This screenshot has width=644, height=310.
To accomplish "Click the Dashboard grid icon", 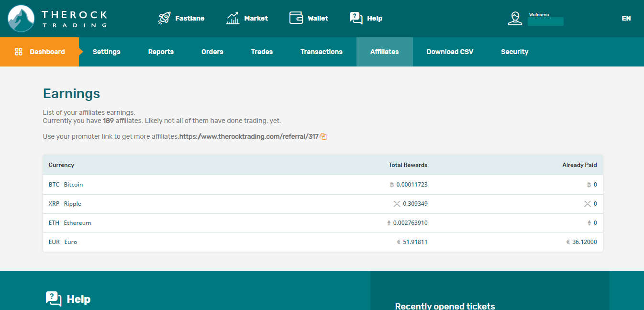I will [19, 52].
